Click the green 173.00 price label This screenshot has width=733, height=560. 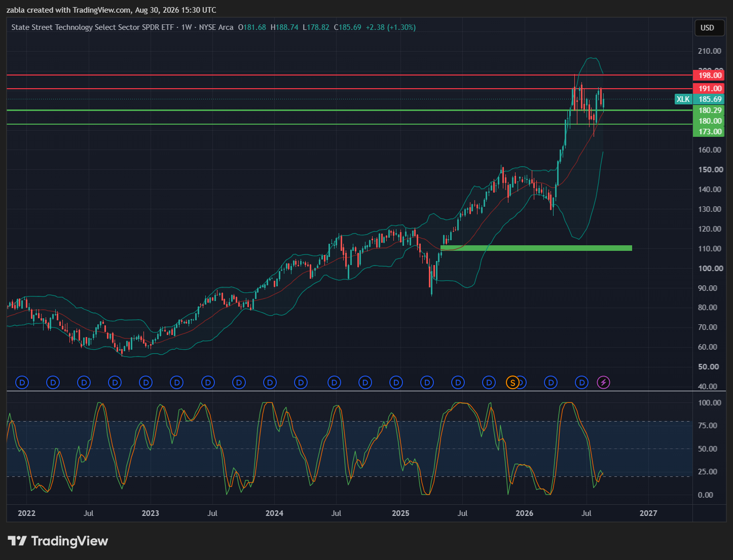[709, 132]
